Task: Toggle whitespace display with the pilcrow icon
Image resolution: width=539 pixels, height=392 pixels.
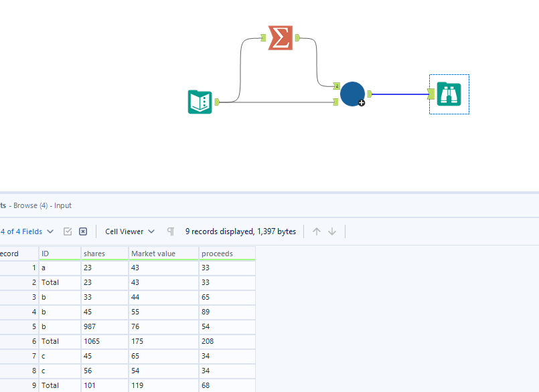Action: 171,231
